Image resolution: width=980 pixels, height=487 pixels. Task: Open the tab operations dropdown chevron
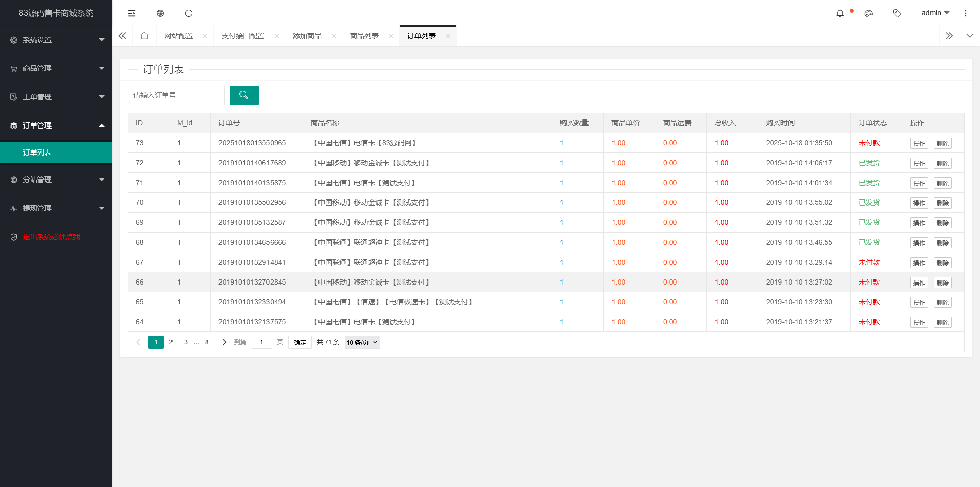pos(970,36)
